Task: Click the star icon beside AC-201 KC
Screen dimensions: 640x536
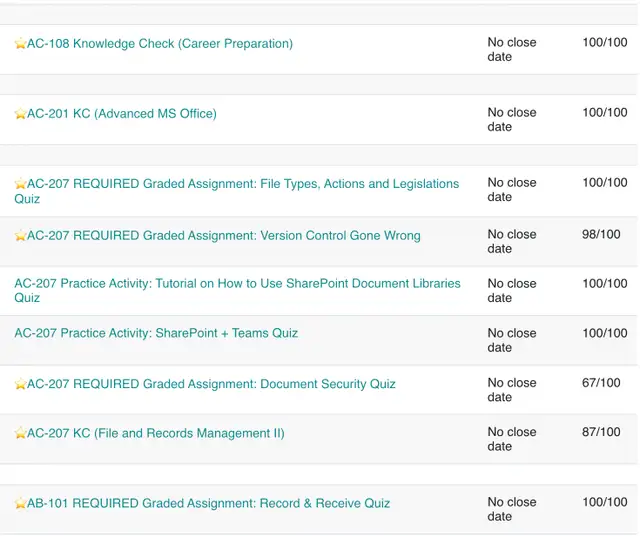Action: (x=20, y=113)
